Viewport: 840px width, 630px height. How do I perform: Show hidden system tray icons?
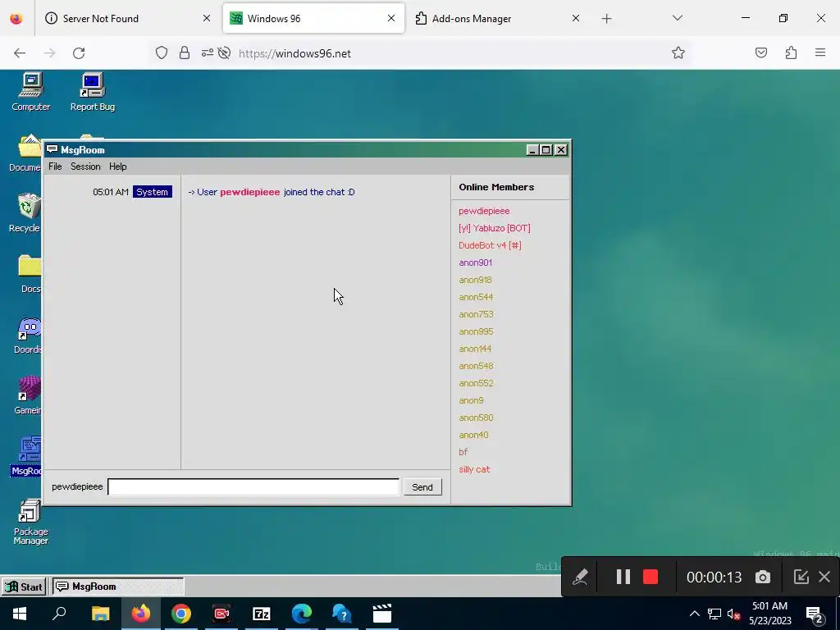(x=694, y=614)
